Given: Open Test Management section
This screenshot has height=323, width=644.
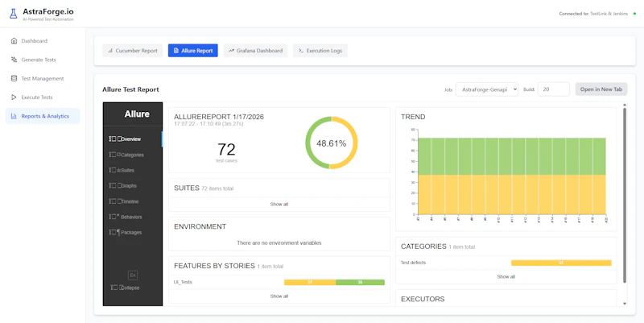Looking at the screenshot, I should pyautogui.click(x=43, y=78).
